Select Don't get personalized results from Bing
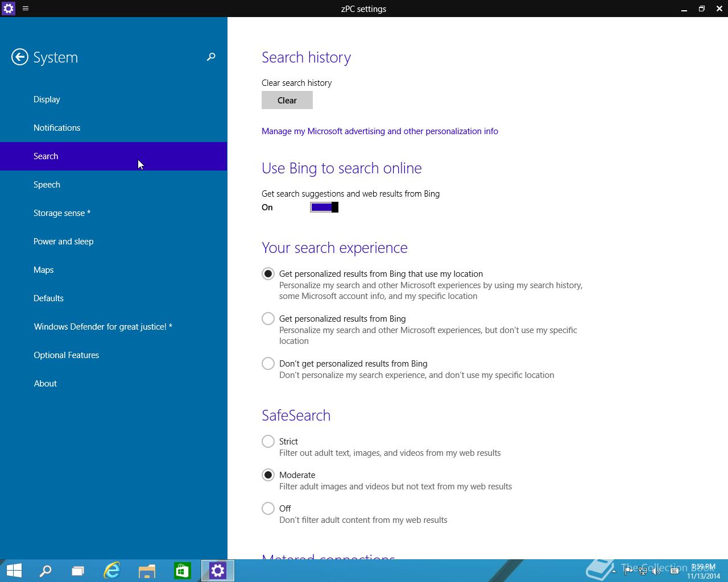The width and height of the screenshot is (728, 582). click(268, 364)
